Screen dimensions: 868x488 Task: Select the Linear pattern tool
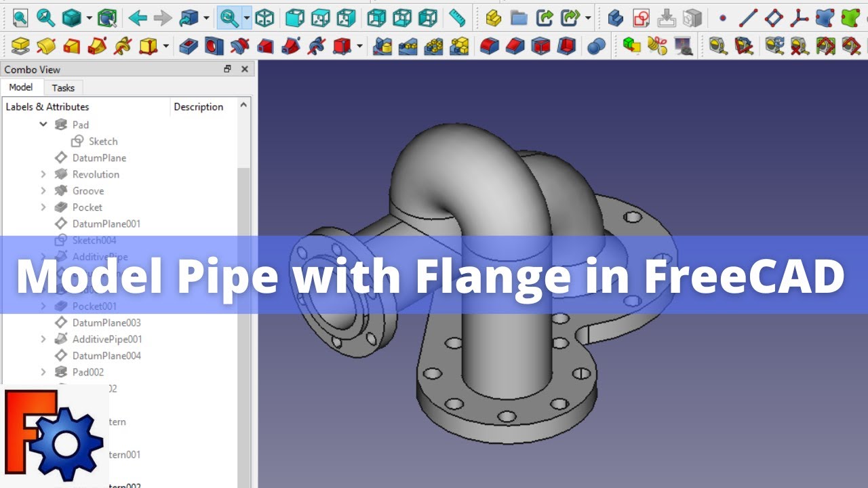pyautogui.click(x=408, y=46)
